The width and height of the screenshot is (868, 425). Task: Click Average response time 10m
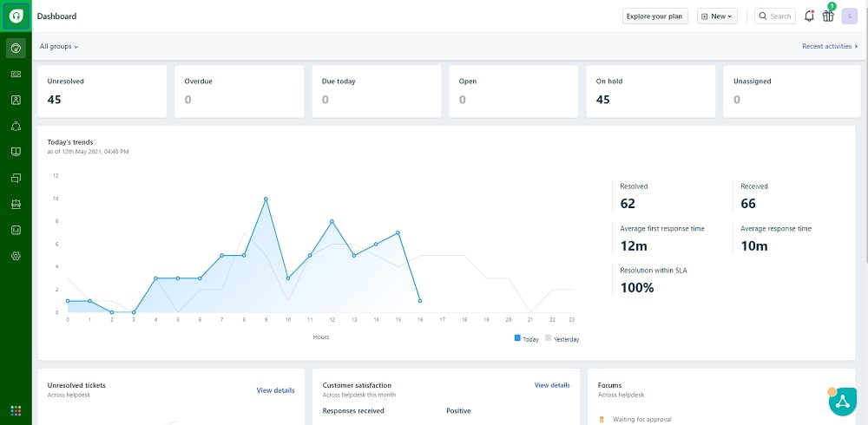[754, 245]
